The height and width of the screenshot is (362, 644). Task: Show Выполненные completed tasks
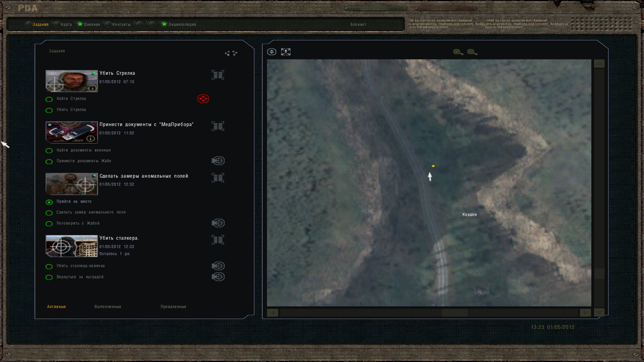pyautogui.click(x=108, y=307)
